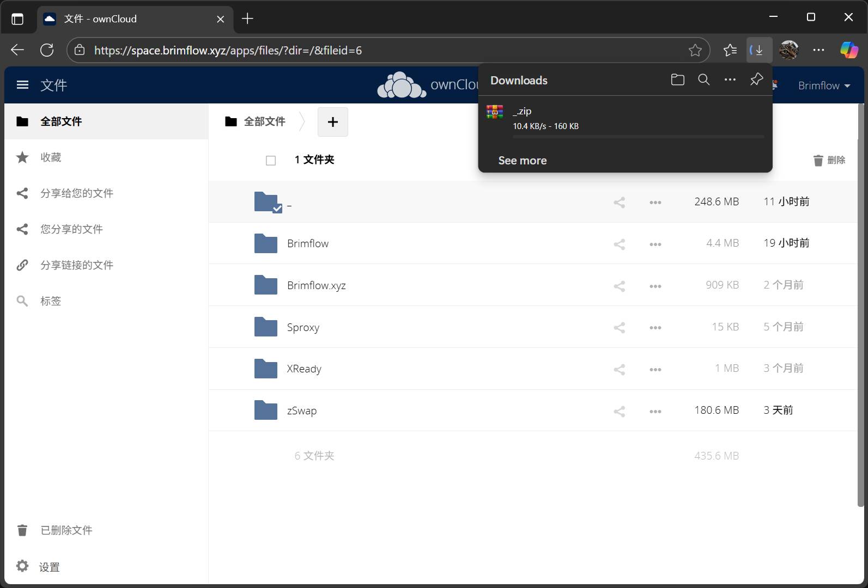Image resolution: width=868 pixels, height=588 pixels.
Task: Bookmark this page with star icon
Action: pyautogui.click(x=695, y=50)
